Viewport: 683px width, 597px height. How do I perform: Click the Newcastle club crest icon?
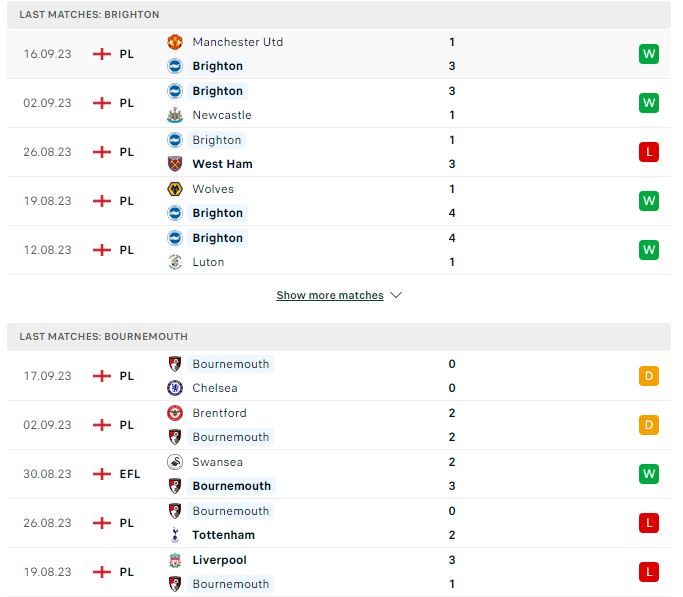[175, 115]
